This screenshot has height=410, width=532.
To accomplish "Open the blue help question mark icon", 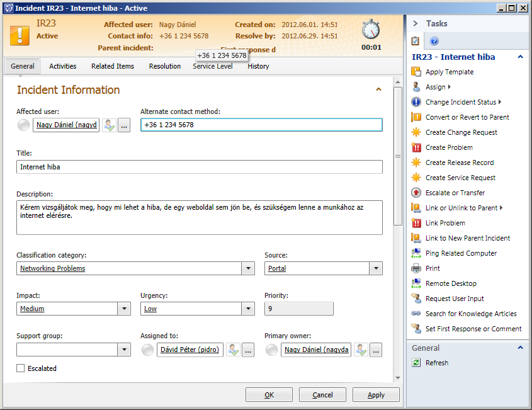I will click(434, 41).
